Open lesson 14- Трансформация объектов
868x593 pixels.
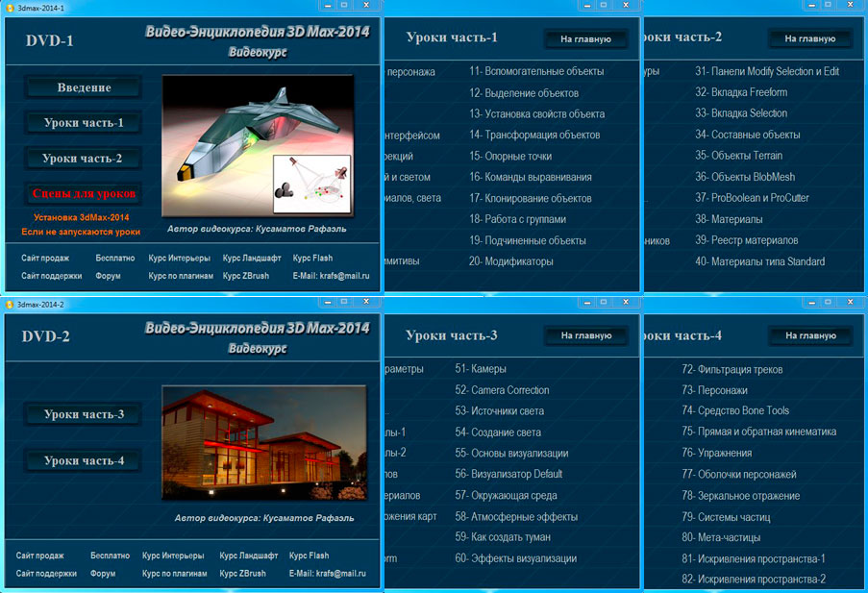point(534,136)
